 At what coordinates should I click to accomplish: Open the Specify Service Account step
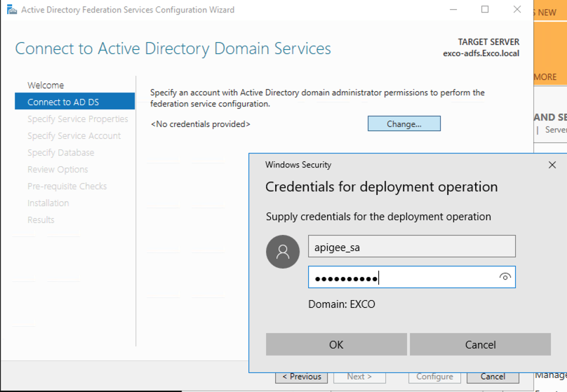(74, 135)
